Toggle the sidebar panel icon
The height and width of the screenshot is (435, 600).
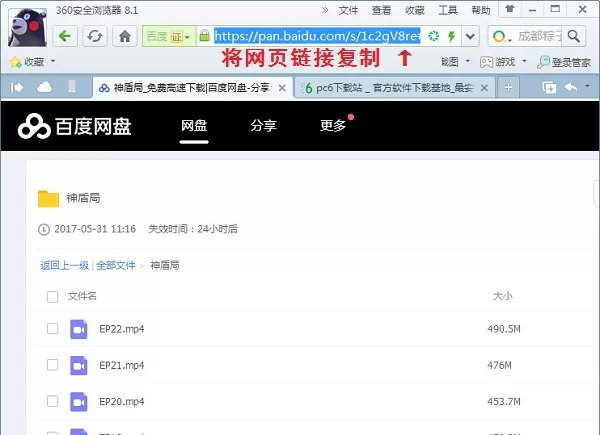pyautogui.click(x=17, y=88)
